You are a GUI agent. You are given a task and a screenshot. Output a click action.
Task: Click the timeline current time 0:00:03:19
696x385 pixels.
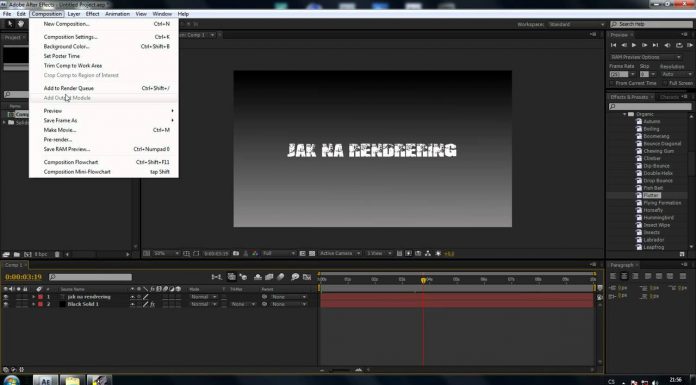(x=23, y=277)
